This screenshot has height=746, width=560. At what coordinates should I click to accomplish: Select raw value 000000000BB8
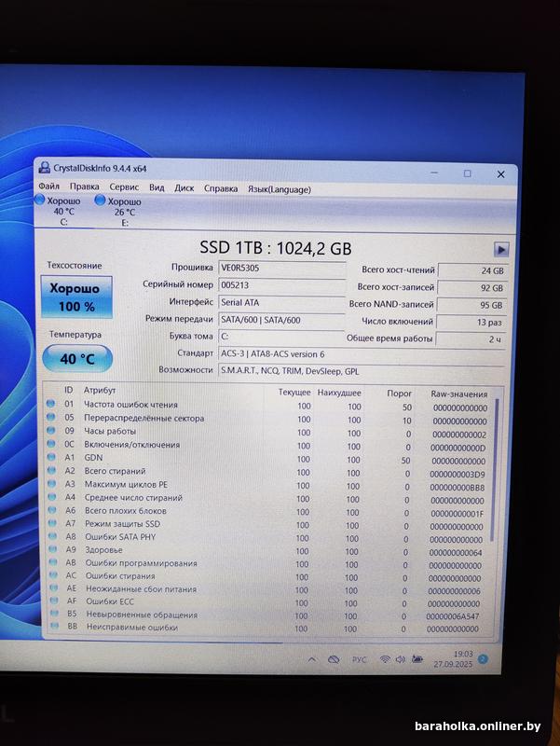[458, 488]
